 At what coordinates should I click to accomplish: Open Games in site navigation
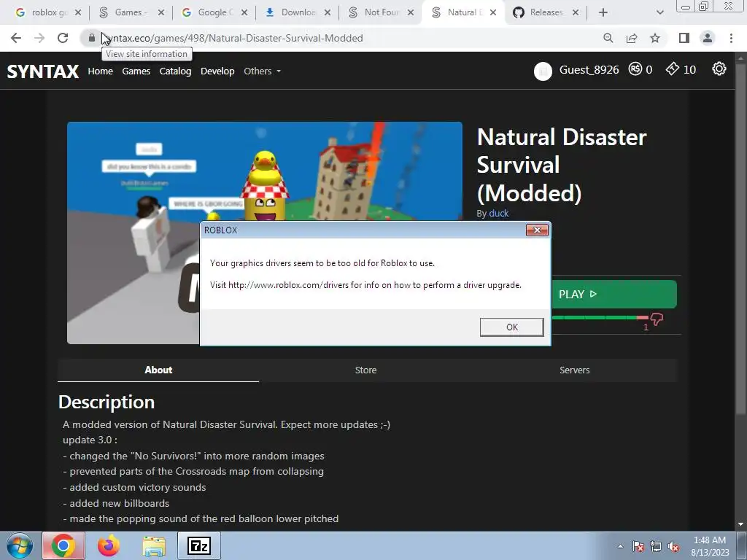coord(136,71)
